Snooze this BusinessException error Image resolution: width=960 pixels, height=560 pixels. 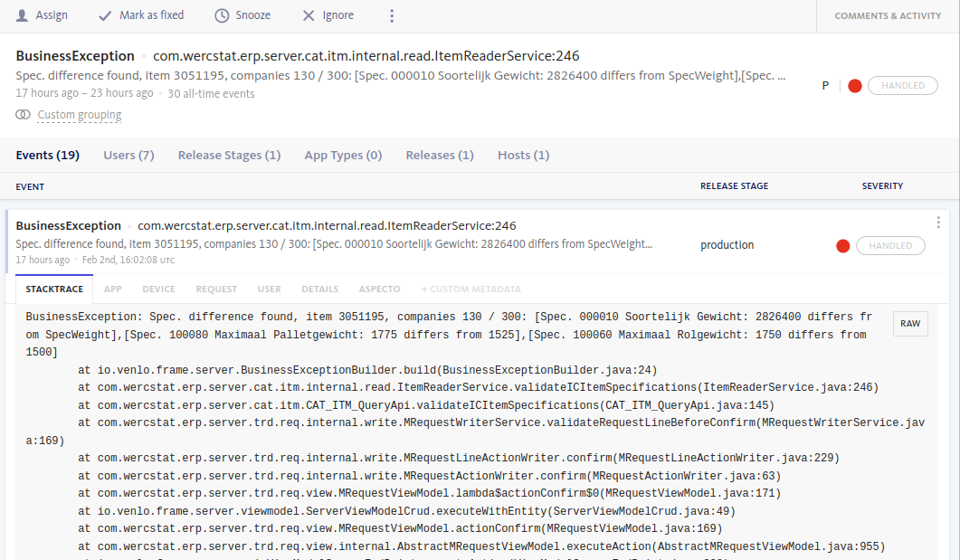click(242, 15)
